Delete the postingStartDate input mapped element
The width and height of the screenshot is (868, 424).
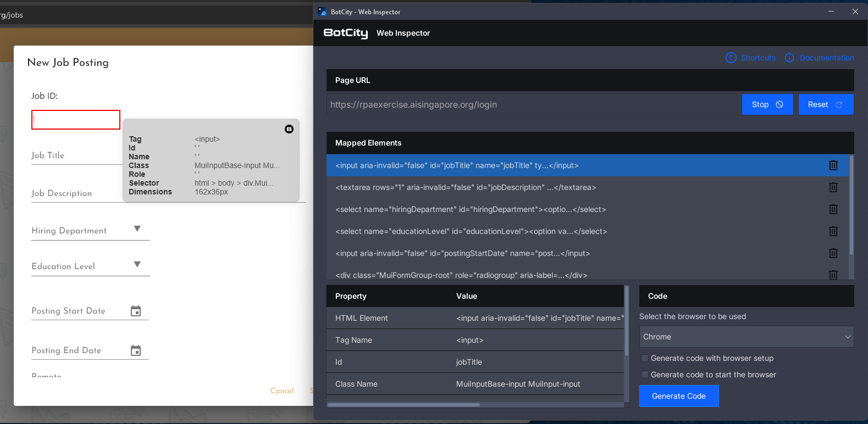pos(833,253)
